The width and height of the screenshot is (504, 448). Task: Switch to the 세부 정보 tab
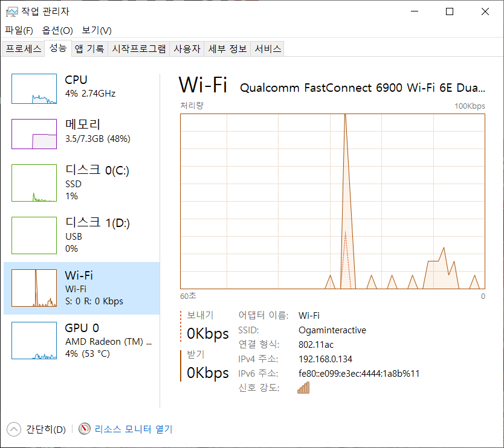tap(227, 49)
